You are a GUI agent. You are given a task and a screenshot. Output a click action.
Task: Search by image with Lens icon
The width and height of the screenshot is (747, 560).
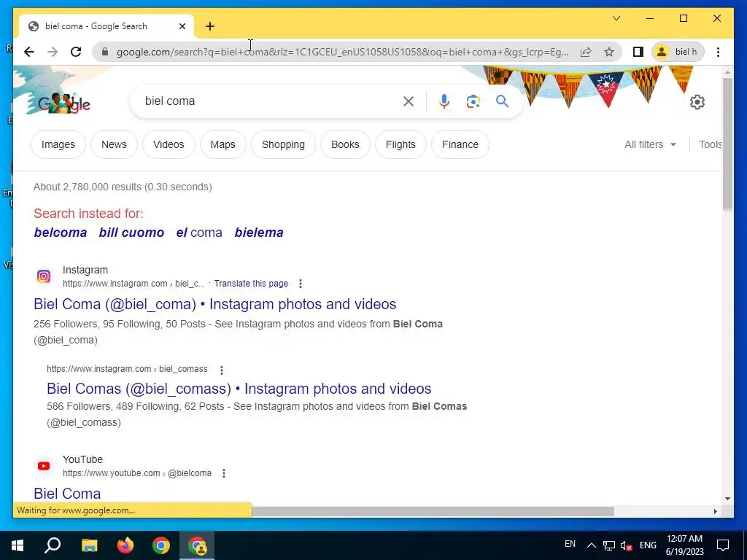pos(473,101)
